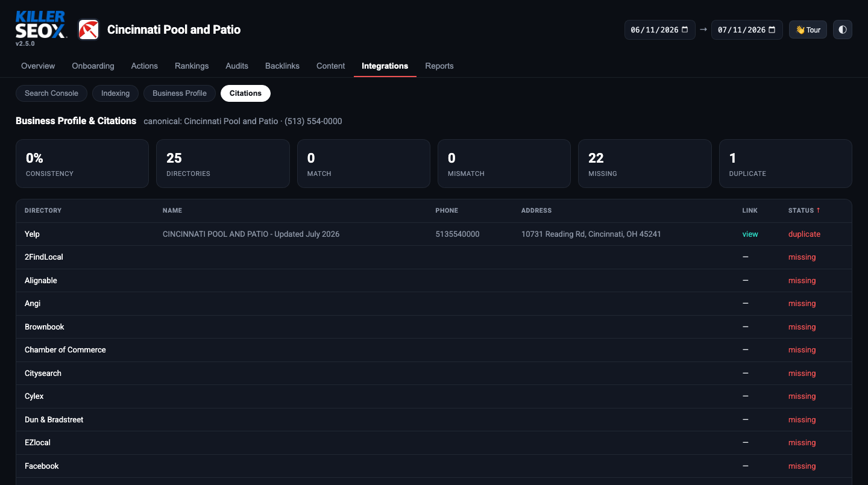Click the 22 Missing card
Viewport: 868px width, 485px height.
tap(645, 164)
